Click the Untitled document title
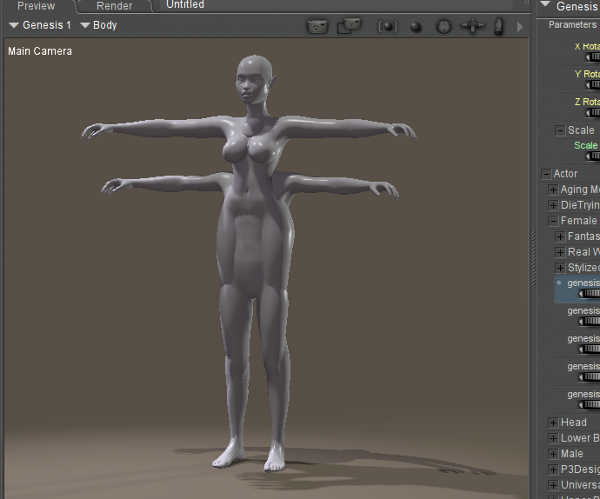This screenshot has height=499, width=600. (185, 5)
